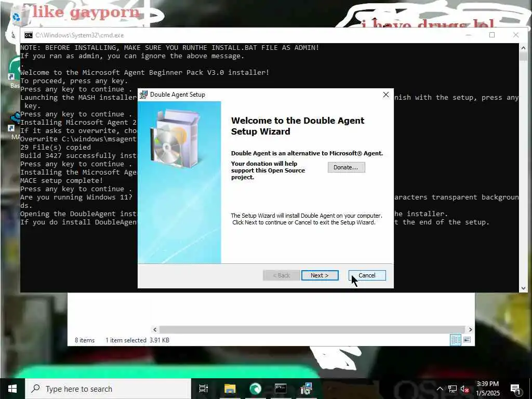Click File Explorer horizontal scrollbar left arrow
This screenshot has height=399, width=532.
pos(155,329)
